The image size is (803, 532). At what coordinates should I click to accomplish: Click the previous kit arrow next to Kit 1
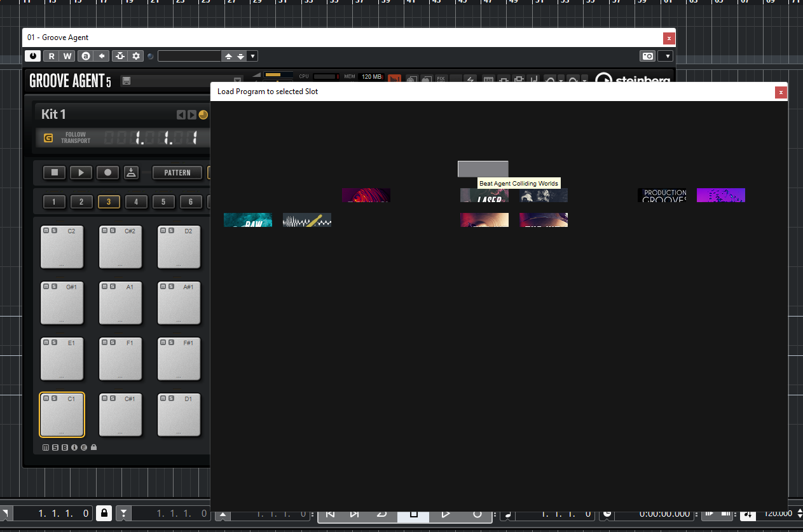[181, 115]
